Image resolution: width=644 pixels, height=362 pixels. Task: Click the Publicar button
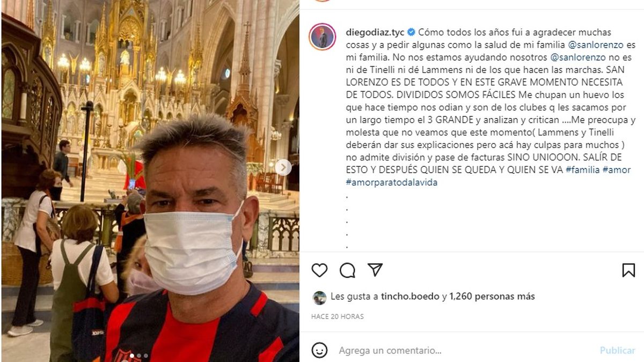[618, 350]
